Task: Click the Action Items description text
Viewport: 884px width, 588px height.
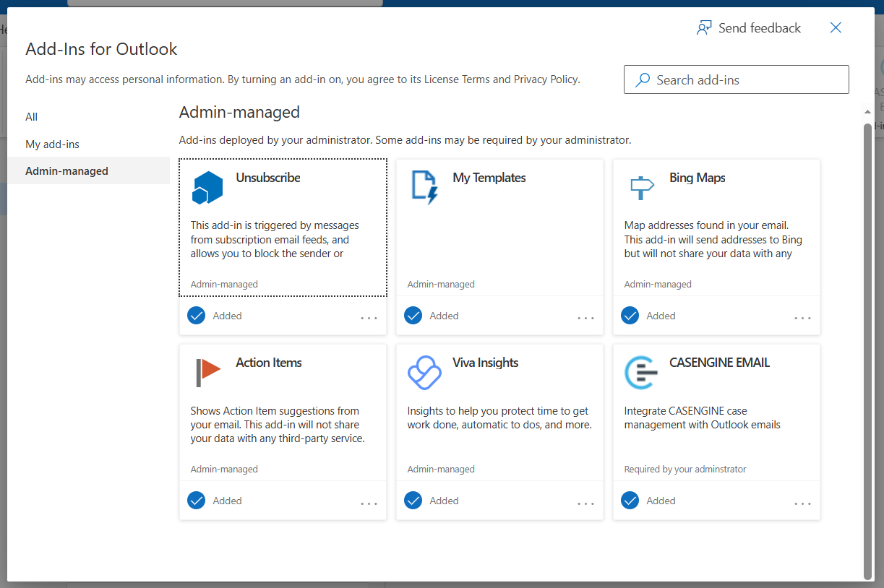Action: pyautogui.click(x=278, y=425)
